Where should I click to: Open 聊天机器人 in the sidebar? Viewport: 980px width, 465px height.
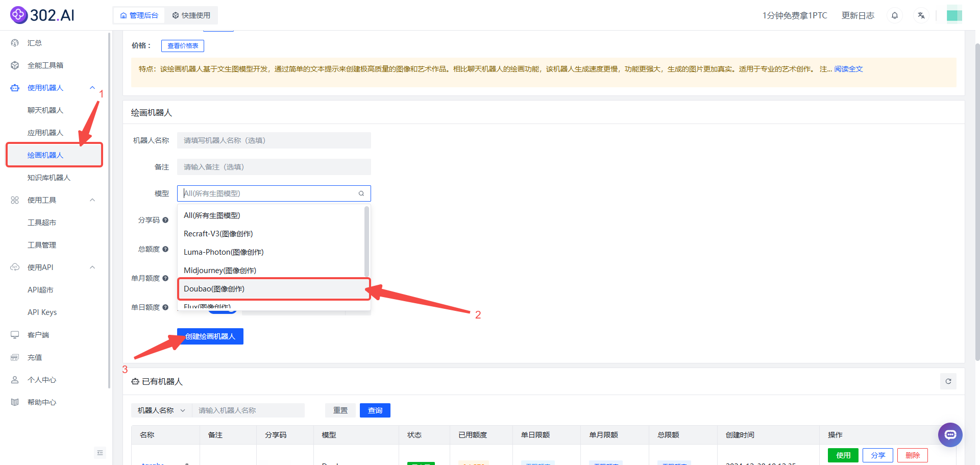pyautogui.click(x=45, y=110)
